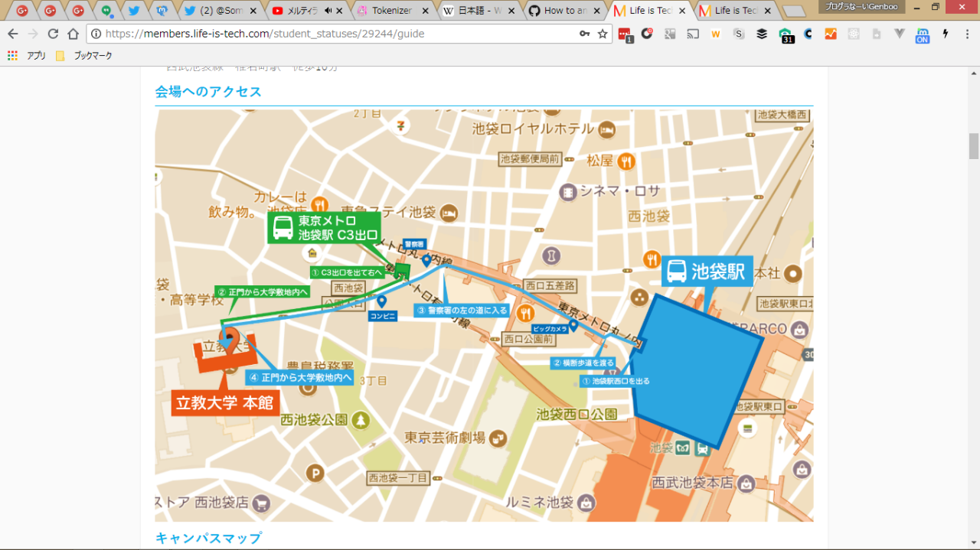Mute the audio on the YouTube tab
Screen dimensions: 980x550
point(328,11)
